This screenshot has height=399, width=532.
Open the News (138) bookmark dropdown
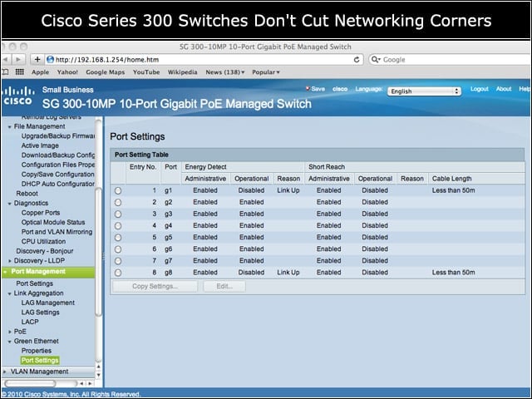(225, 72)
